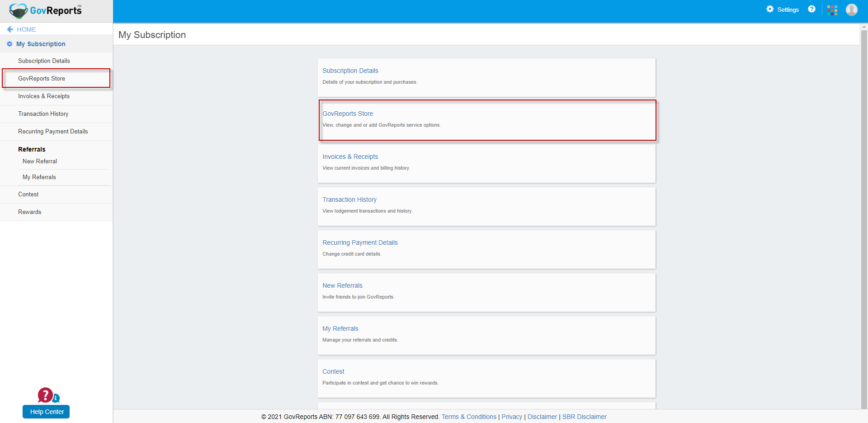Click the GovReports logo
The image size is (868, 423).
click(45, 10)
